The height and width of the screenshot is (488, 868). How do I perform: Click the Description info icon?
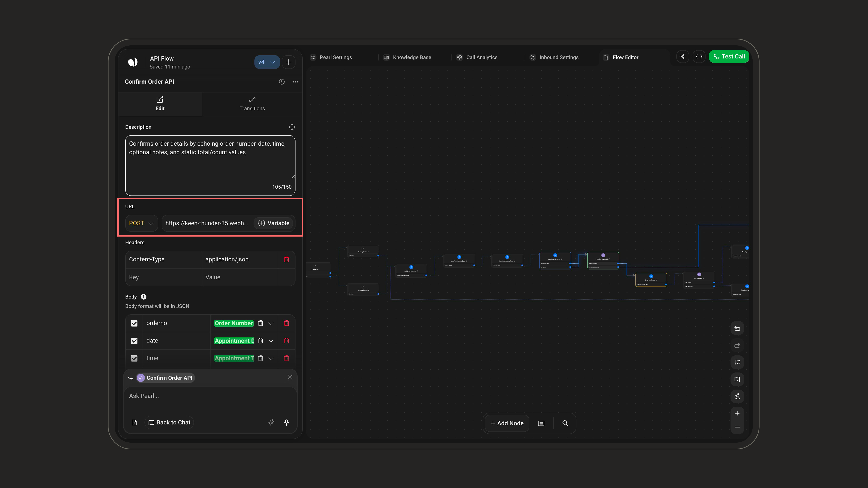[292, 127]
